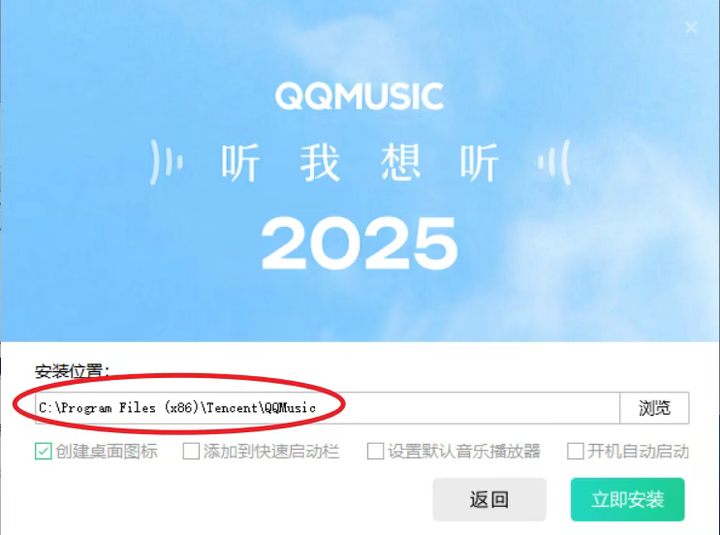Click the 开机自动启动 label text

click(x=638, y=451)
